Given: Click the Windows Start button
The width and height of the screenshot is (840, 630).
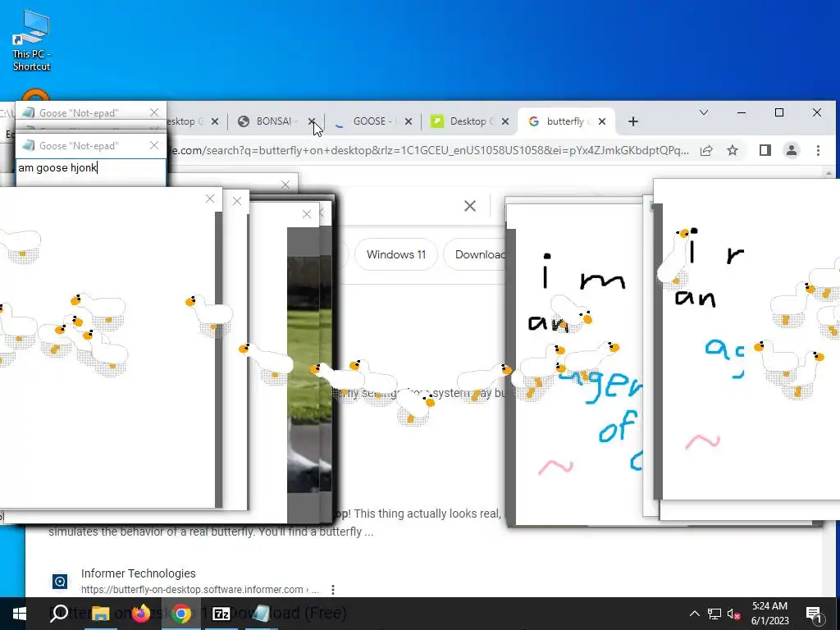Looking at the screenshot, I should click(x=19, y=614).
